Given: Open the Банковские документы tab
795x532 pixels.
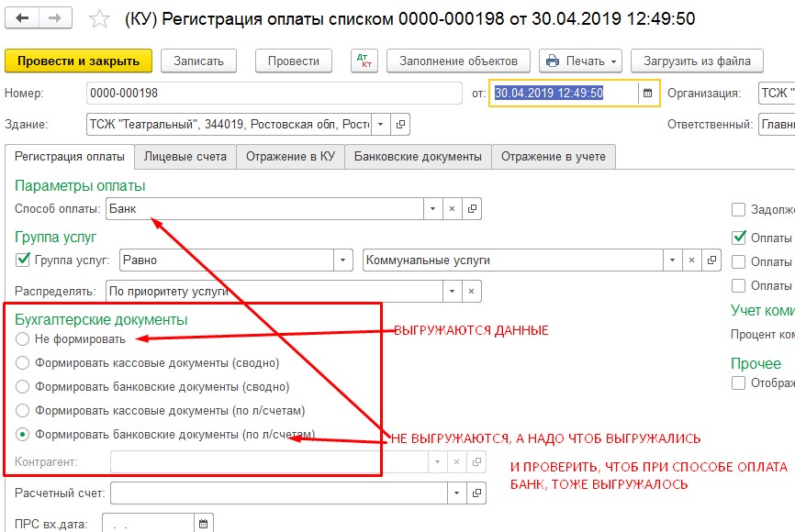Looking at the screenshot, I should [418, 157].
